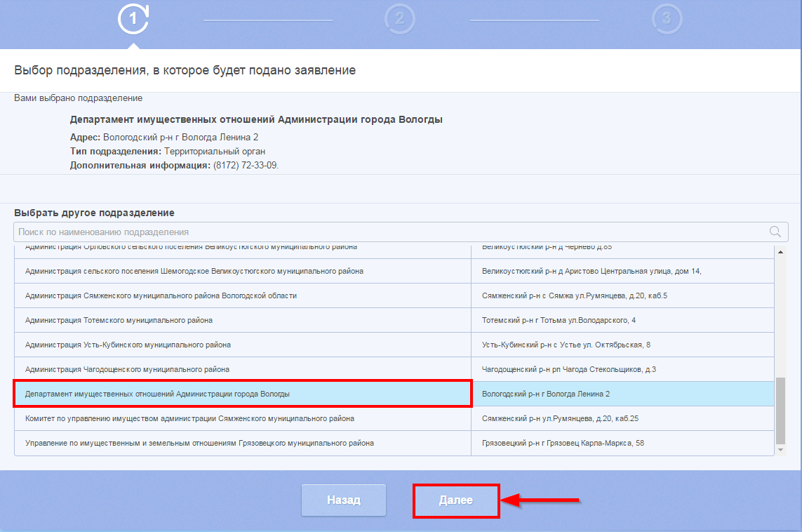Click the magnifier search icon
This screenshot has width=802, height=532.
click(775, 232)
